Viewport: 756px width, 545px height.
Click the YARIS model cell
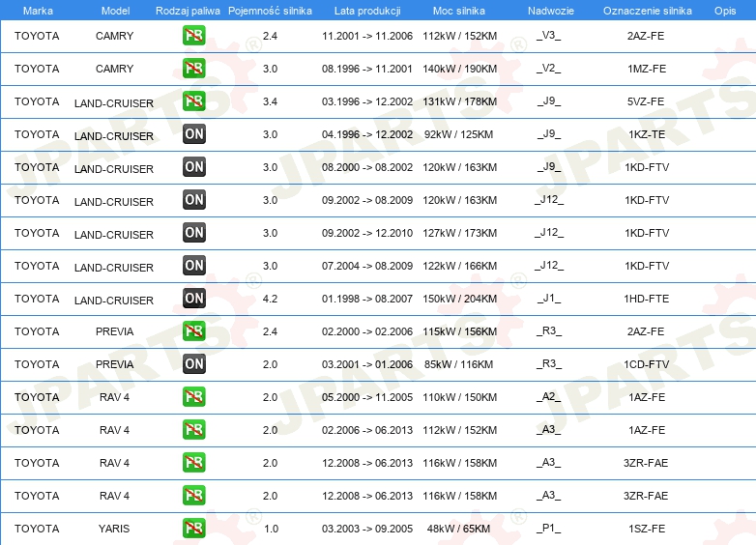point(114,529)
